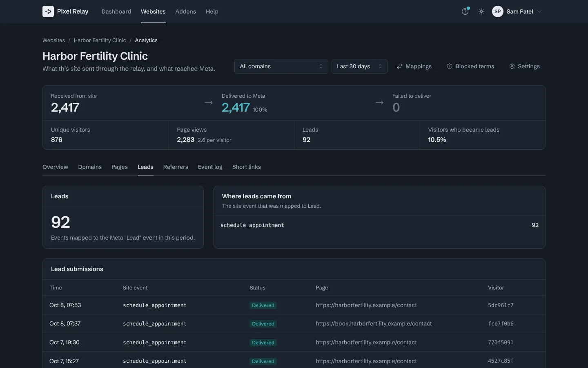Click the Pixel Relay logo icon
This screenshot has width=588, height=368.
coord(48,11)
